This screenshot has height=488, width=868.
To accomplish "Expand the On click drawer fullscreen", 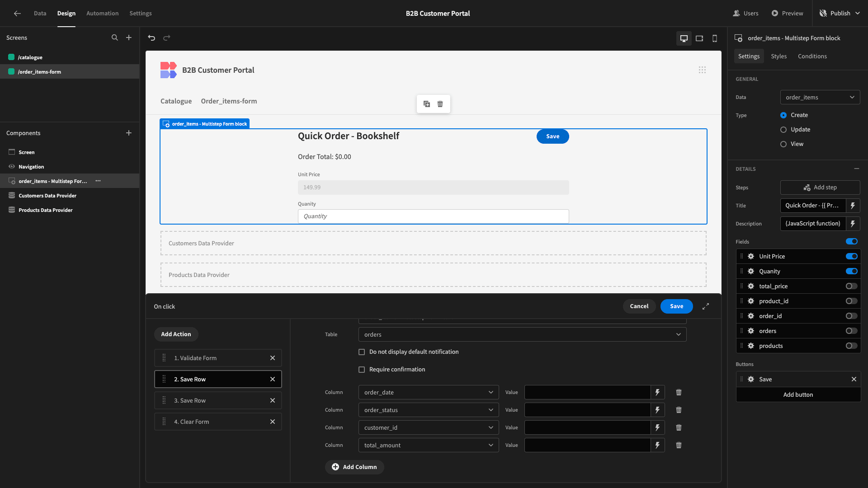I will click(x=706, y=306).
